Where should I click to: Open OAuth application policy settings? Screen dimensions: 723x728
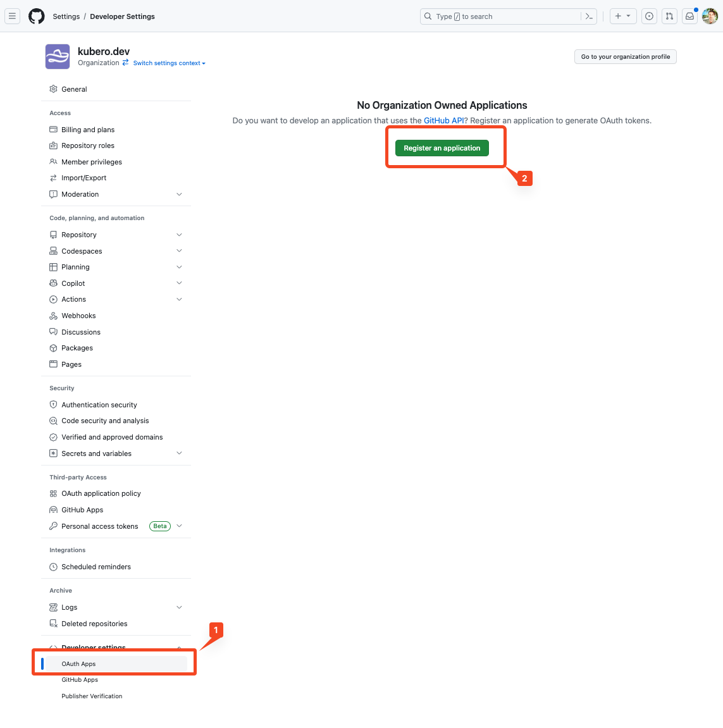101,493
